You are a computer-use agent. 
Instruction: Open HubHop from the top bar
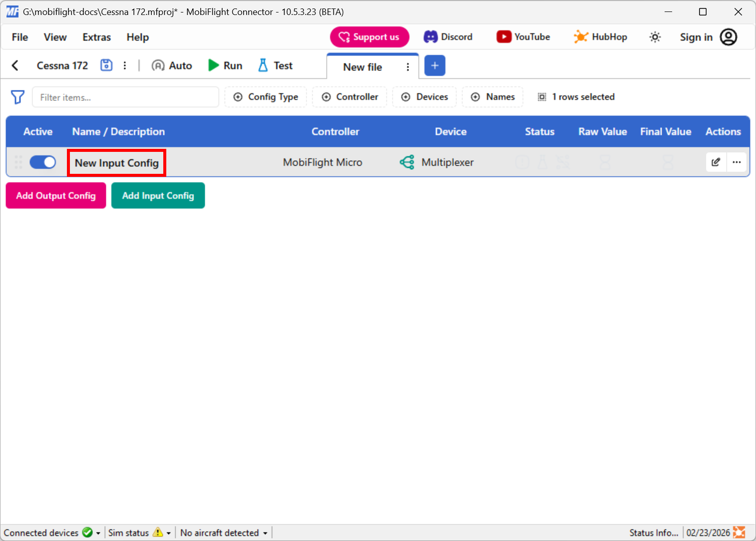coord(600,36)
